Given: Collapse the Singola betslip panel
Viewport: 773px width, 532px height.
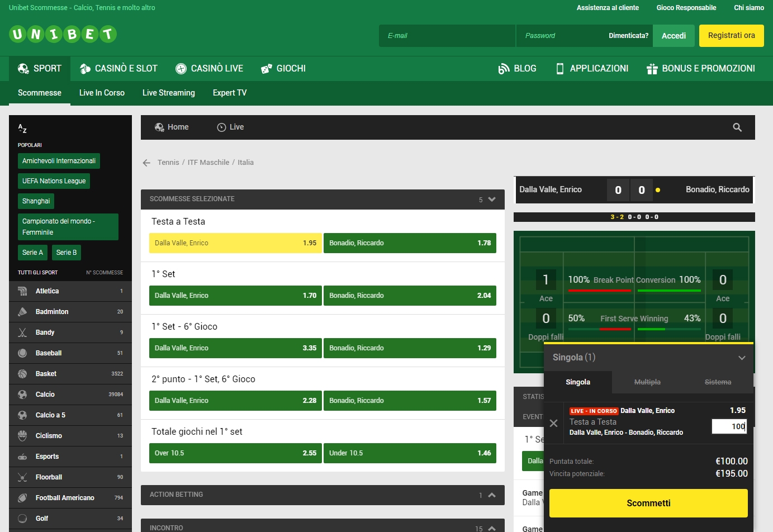Looking at the screenshot, I should pos(742,358).
